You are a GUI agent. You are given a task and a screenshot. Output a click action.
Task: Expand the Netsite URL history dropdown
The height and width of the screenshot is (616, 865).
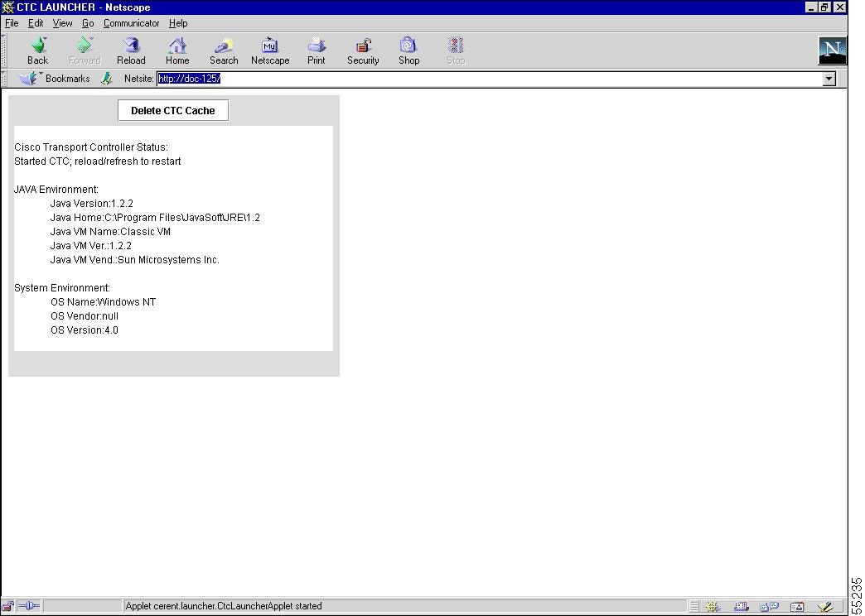(829, 79)
